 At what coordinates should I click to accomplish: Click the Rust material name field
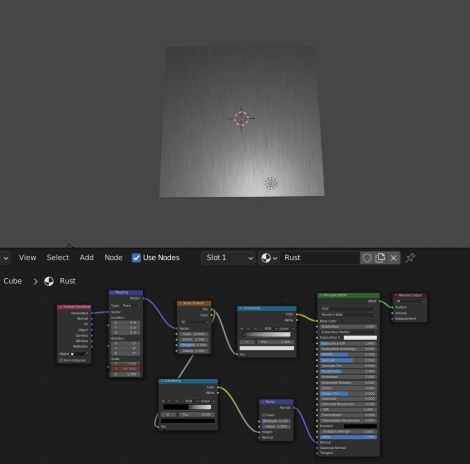click(x=320, y=258)
